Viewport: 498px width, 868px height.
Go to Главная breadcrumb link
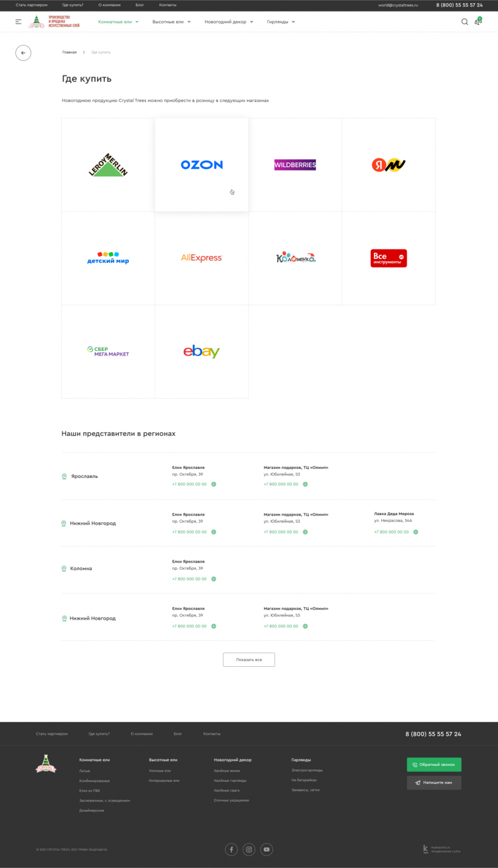69,53
